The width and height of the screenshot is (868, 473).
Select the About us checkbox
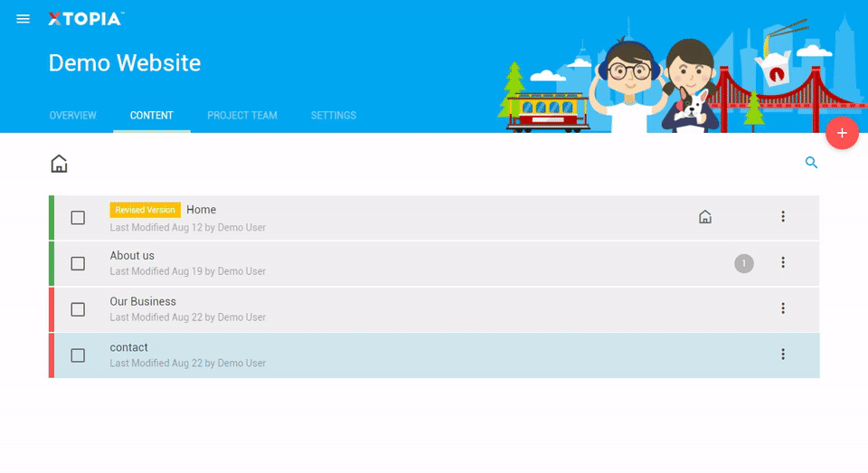78,263
